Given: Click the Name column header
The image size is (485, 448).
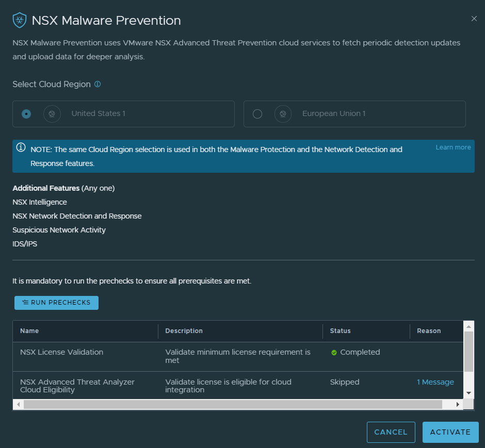Looking at the screenshot, I should [x=29, y=331].
